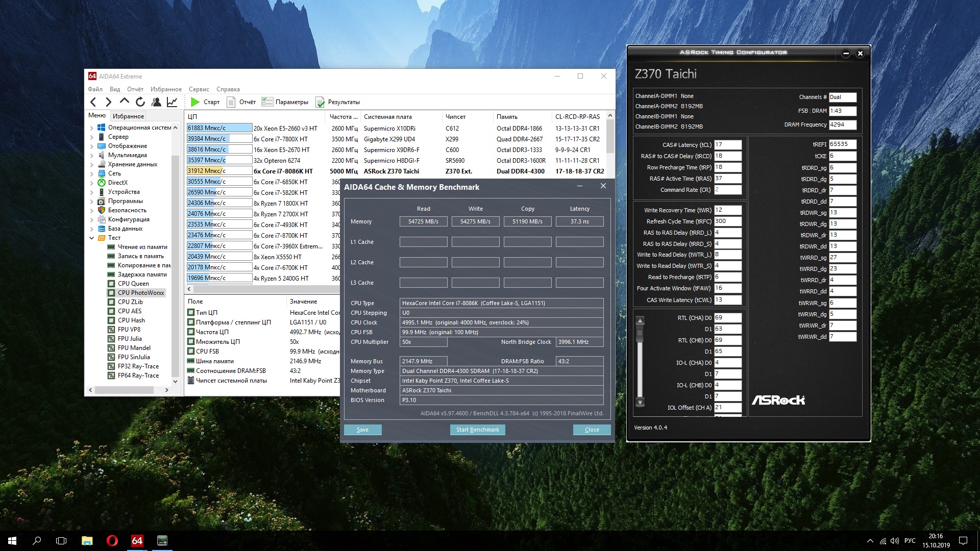Open the graph chart toolbar icon

172,102
